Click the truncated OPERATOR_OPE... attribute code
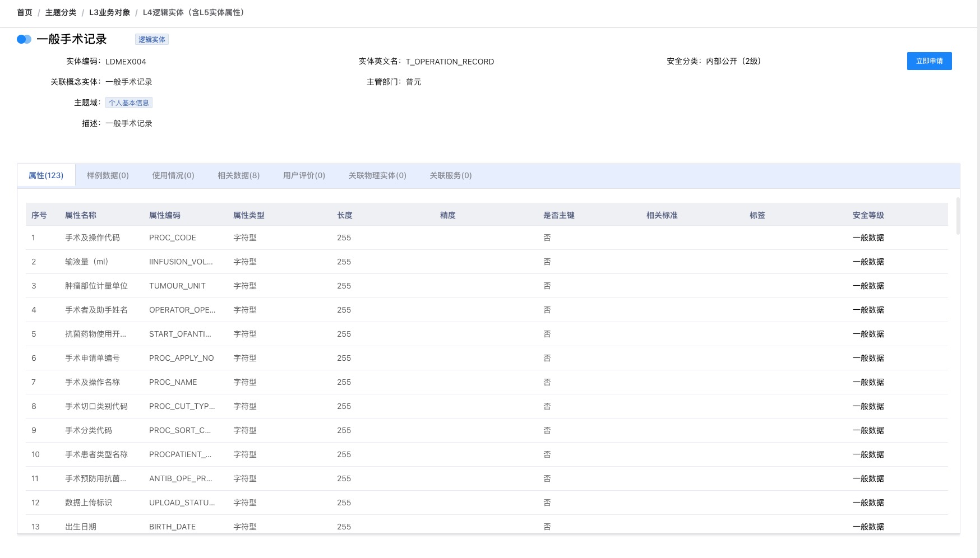 (182, 310)
